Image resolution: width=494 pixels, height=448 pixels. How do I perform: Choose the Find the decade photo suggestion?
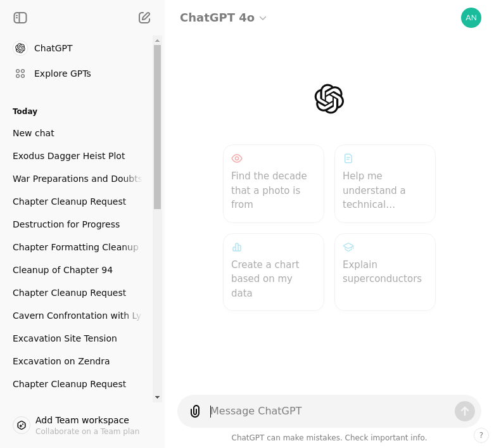[x=274, y=184]
